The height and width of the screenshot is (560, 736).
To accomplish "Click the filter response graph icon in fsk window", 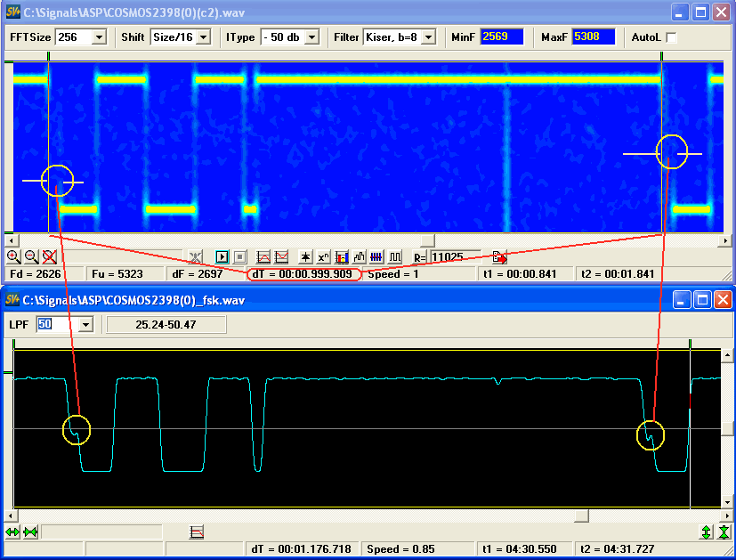I will [x=197, y=532].
